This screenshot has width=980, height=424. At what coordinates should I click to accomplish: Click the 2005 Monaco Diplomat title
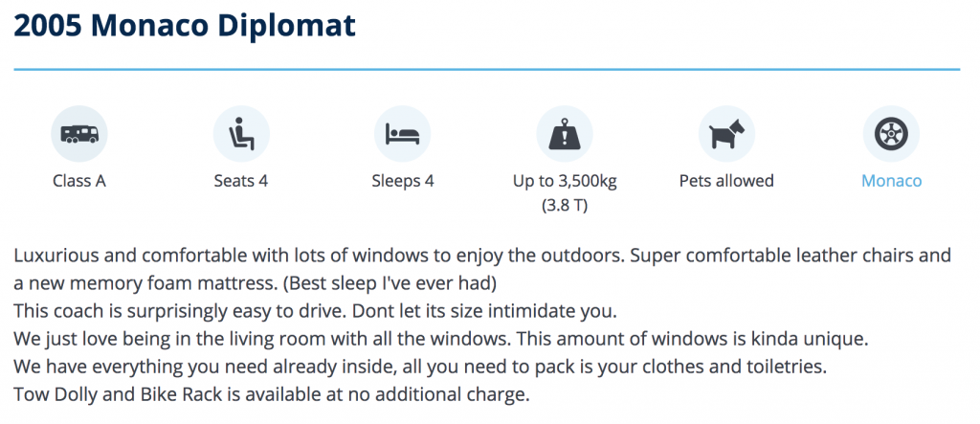(185, 26)
